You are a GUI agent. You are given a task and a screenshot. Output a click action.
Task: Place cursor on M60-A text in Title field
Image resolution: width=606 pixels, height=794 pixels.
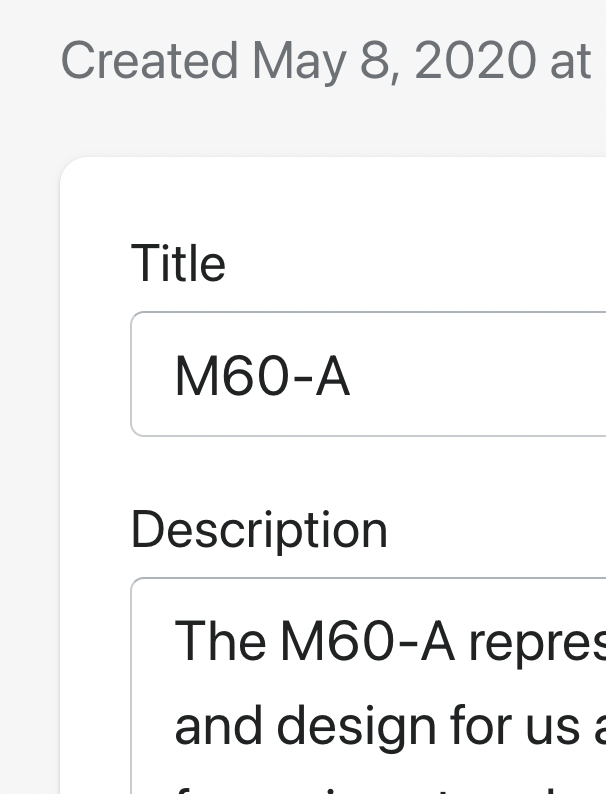click(262, 376)
